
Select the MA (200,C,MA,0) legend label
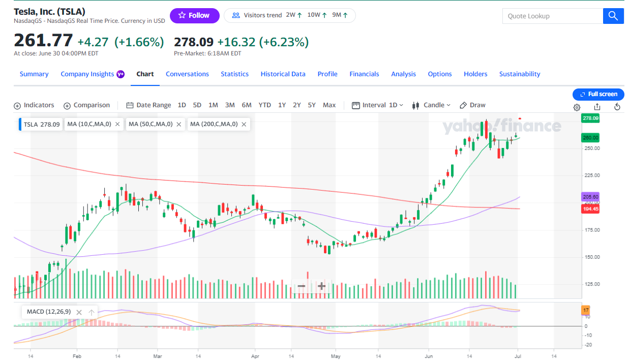pos(214,124)
